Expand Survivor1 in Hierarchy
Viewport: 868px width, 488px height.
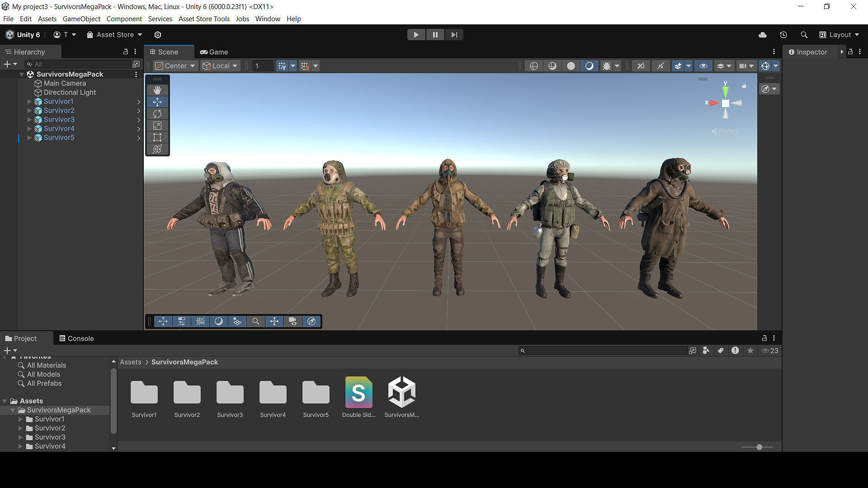pos(29,102)
